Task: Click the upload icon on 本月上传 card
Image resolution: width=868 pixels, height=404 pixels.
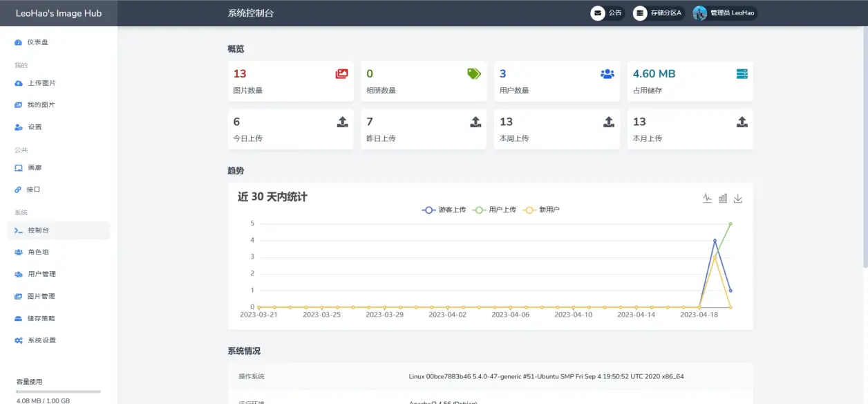Action: [x=742, y=122]
